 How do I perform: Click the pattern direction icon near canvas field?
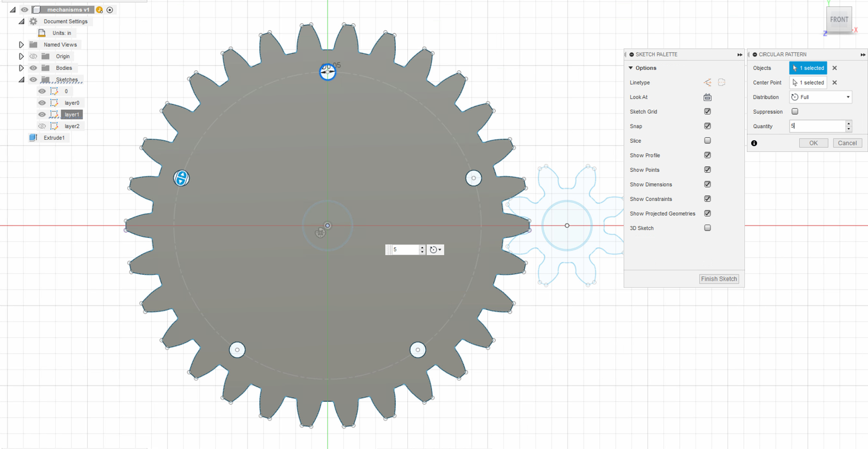435,250
